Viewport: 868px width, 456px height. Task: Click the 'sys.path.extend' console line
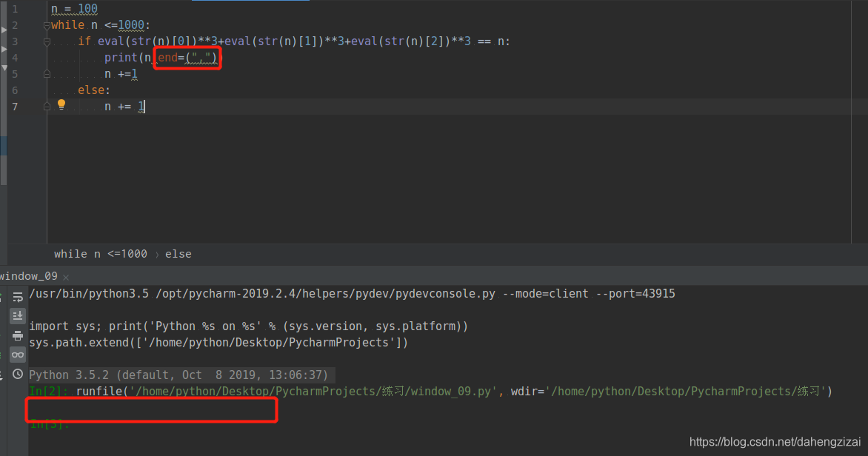(x=218, y=343)
